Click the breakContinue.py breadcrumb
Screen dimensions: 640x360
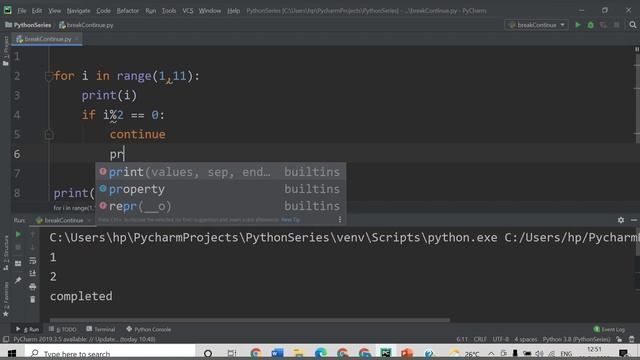(x=86, y=25)
